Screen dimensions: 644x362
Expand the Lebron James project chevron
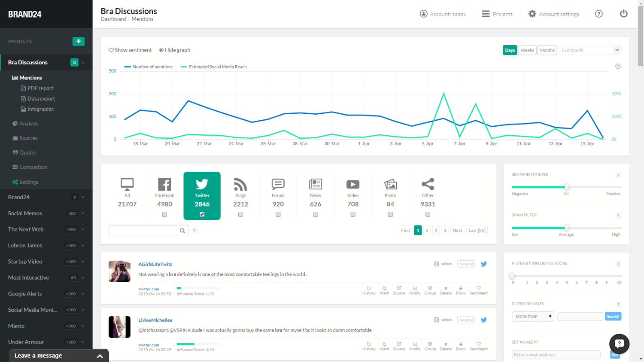tap(83, 246)
